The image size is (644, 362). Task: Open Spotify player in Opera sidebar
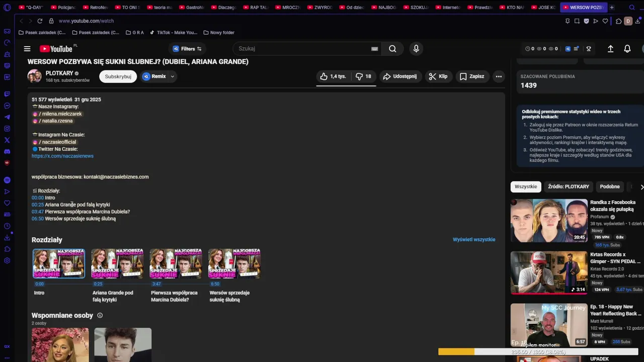pyautogui.click(x=7, y=180)
